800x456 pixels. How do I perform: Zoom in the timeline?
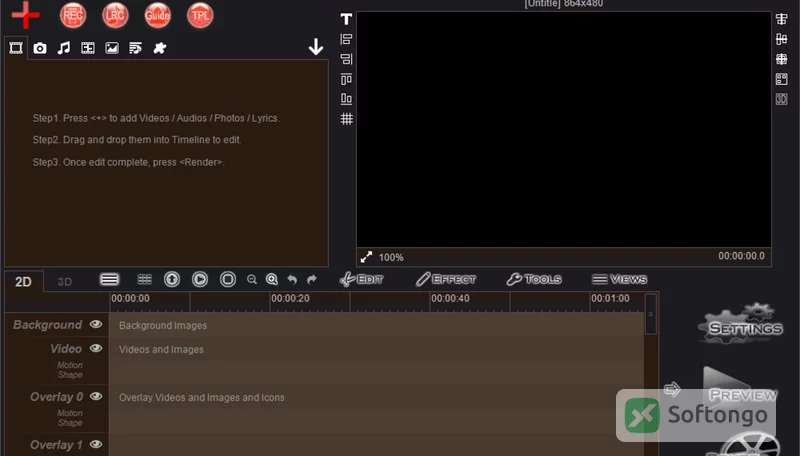272,280
